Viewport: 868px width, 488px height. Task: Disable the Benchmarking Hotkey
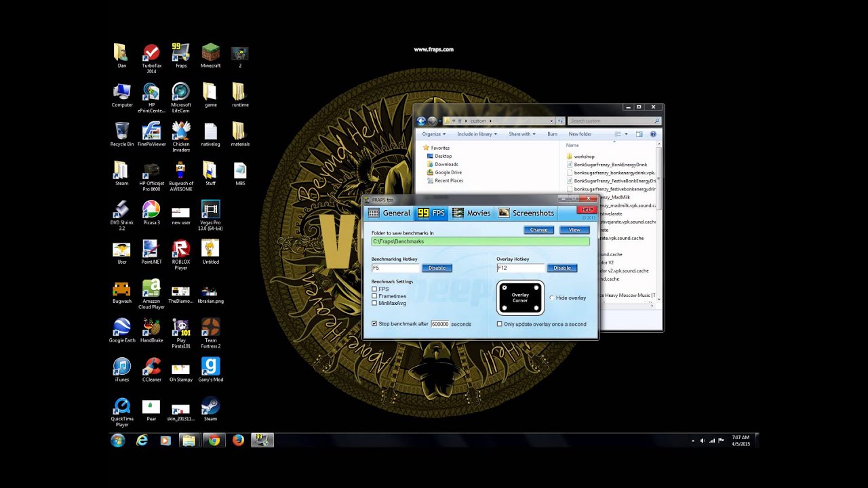click(x=437, y=268)
